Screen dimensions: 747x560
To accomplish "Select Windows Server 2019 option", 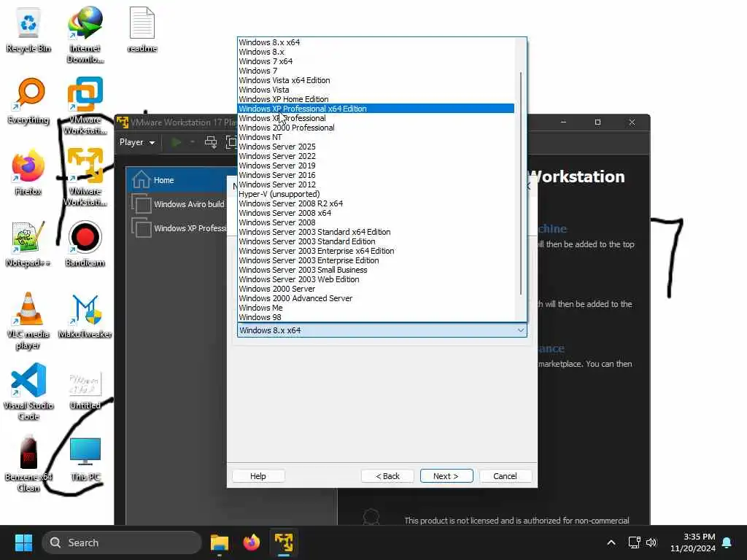I will click(x=376, y=166).
